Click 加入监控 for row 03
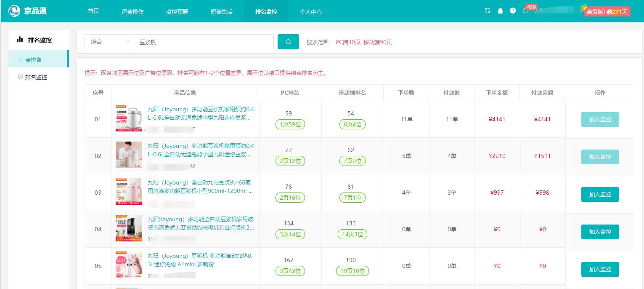 (x=600, y=194)
